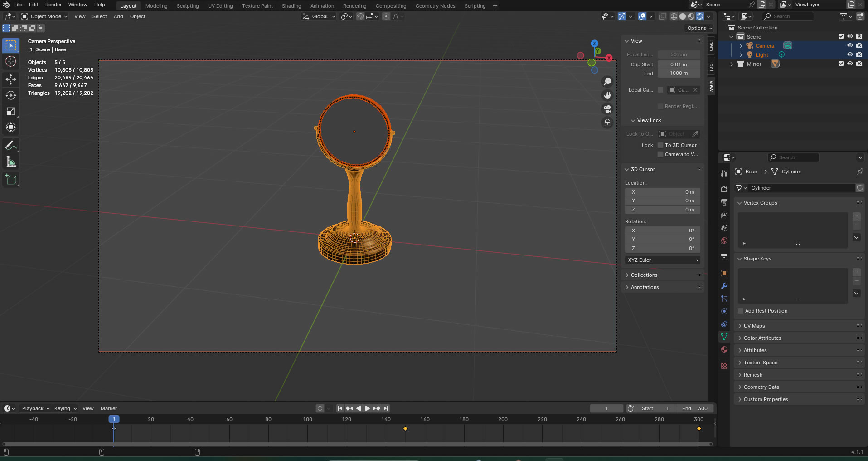Image resolution: width=868 pixels, height=461 pixels.
Task: Expand the Annotations panel
Action: click(x=645, y=287)
